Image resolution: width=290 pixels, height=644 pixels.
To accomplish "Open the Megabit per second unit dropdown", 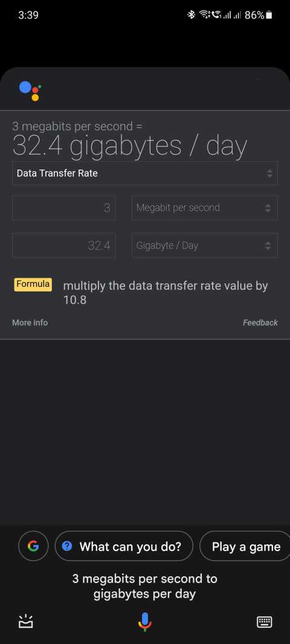I will tap(204, 208).
